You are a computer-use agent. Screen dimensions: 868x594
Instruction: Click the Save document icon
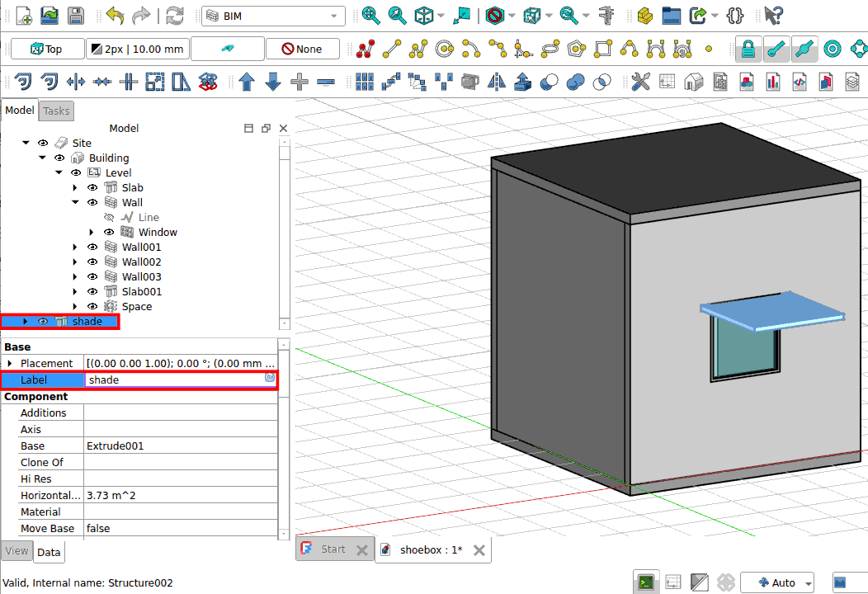[75, 15]
